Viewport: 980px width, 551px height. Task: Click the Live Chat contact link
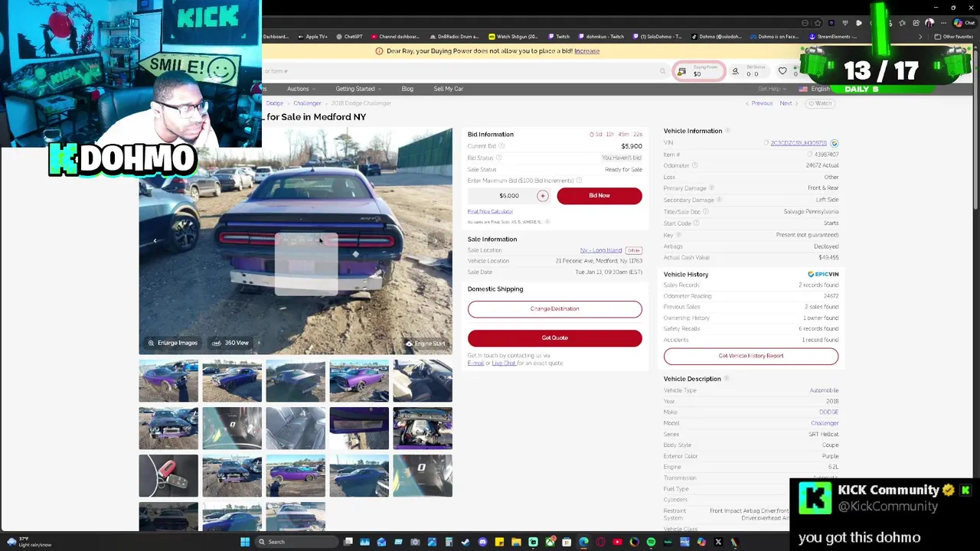pyautogui.click(x=503, y=363)
